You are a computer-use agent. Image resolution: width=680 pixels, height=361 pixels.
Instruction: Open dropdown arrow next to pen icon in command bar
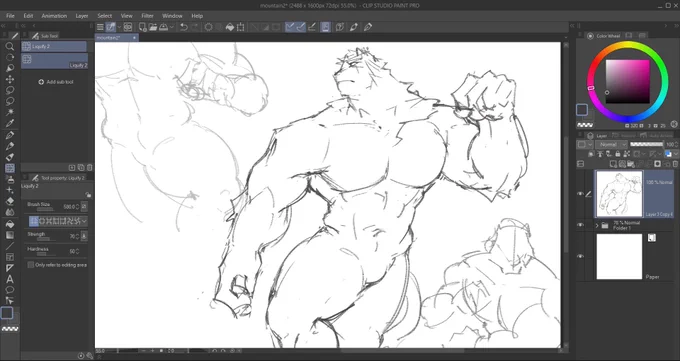[119, 27]
